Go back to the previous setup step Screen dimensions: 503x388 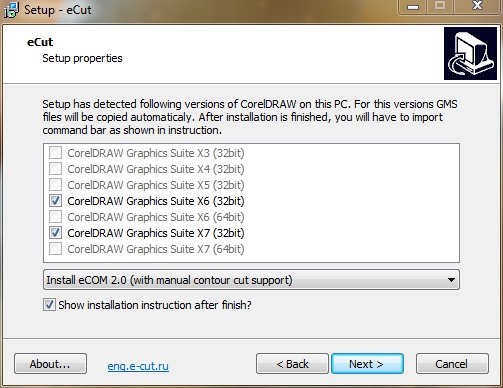click(x=292, y=364)
